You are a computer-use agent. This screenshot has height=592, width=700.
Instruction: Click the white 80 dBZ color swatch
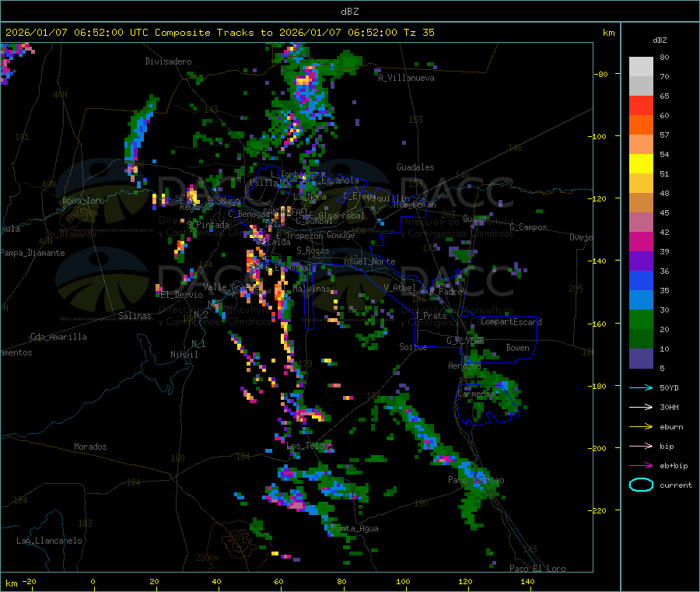[x=641, y=67]
